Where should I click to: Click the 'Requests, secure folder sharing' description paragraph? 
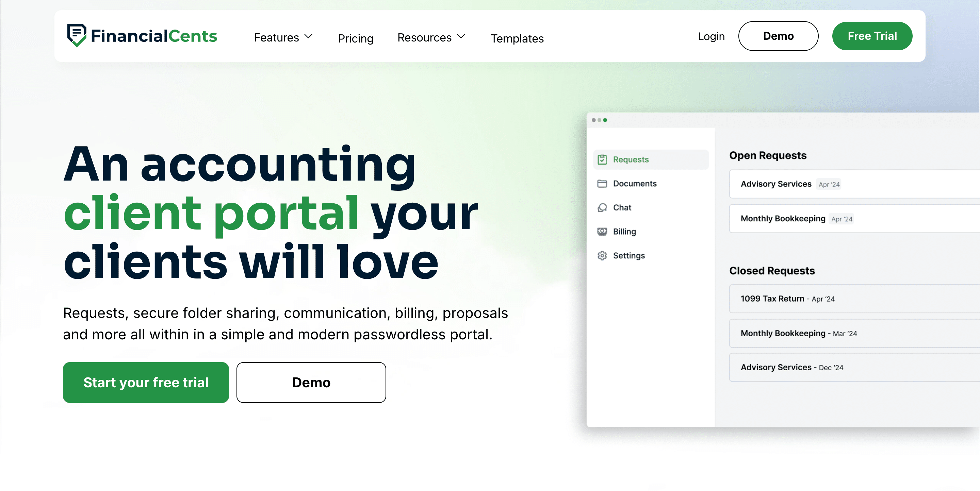click(x=285, y=323)
